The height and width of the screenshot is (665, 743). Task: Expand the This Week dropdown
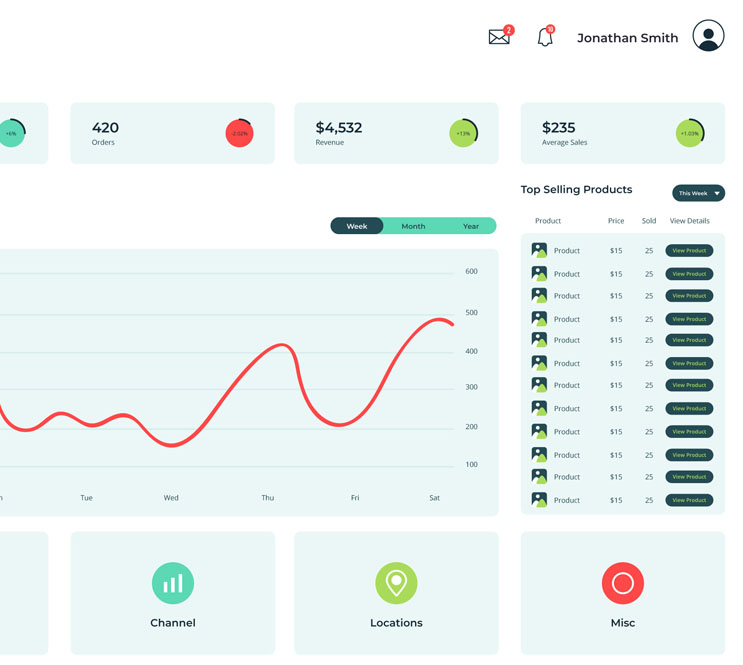[698, 193]
